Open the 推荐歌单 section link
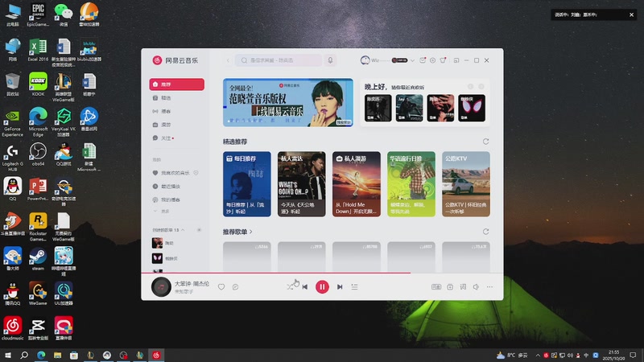The image size is (644, 362). tap(237, 232)
